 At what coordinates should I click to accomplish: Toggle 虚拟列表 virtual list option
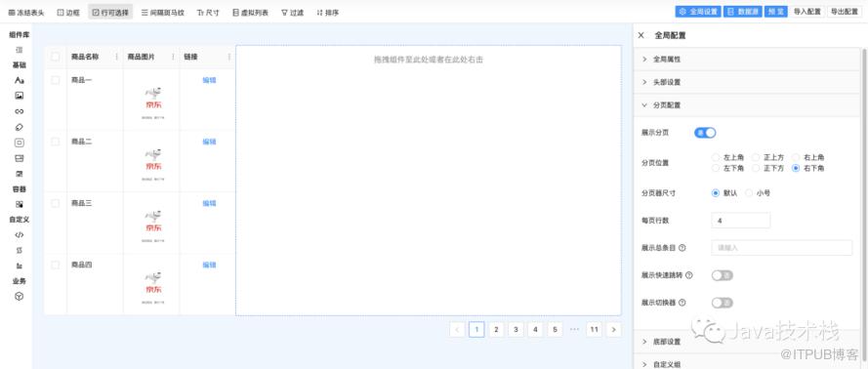pyautogui.click(x=250, y=12)
